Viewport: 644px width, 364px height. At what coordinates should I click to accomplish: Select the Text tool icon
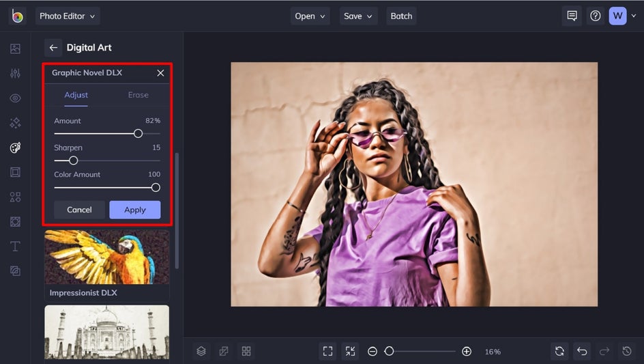click(x=15, y=246)
